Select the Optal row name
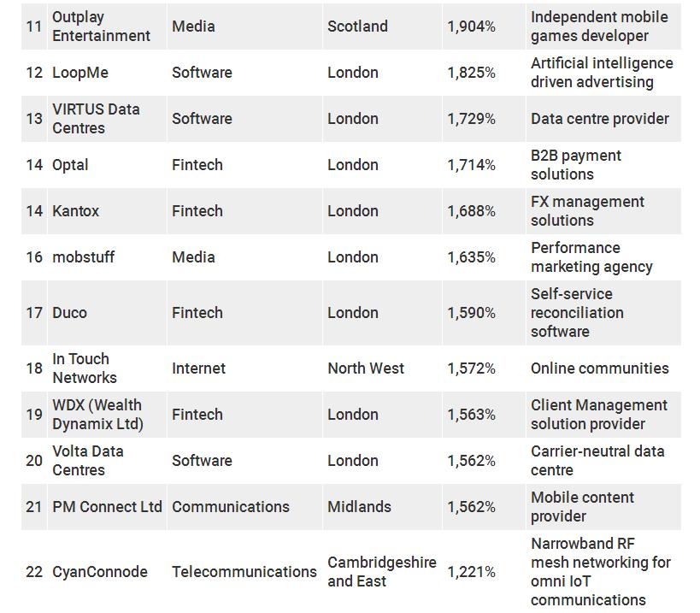Screen dimensions: 700x613 [x=70, y=165]
